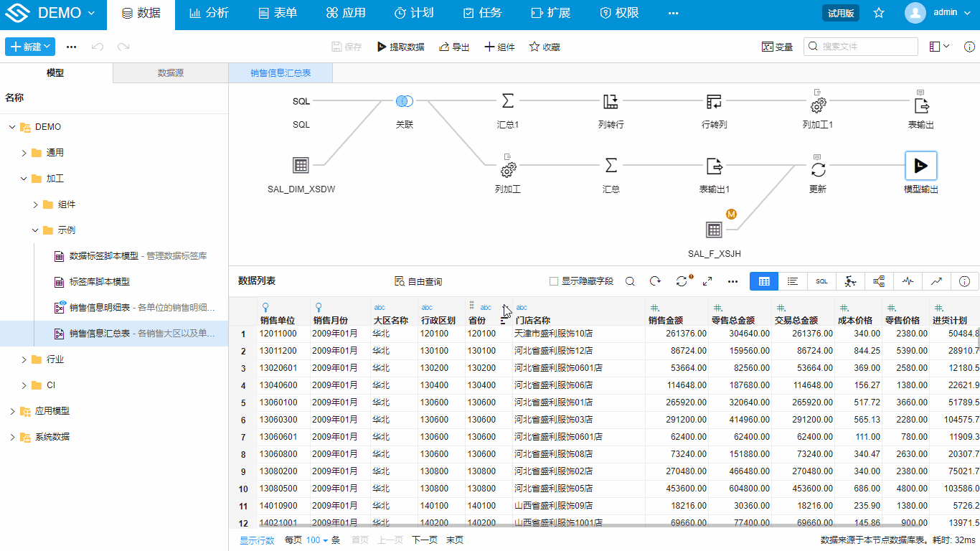Click the favorites star in top bar

pyautogui.click(x=879, y=13)
